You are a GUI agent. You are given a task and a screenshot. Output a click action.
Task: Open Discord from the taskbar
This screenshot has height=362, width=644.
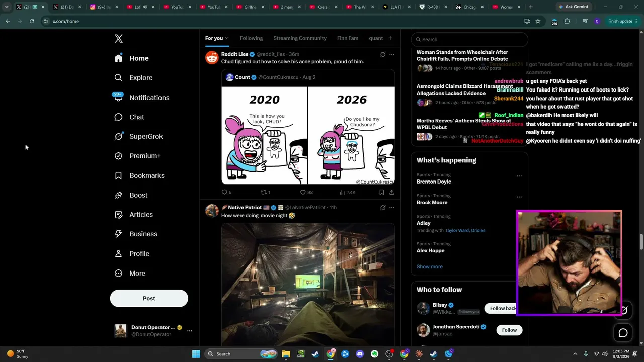click(x=360, y=354)
